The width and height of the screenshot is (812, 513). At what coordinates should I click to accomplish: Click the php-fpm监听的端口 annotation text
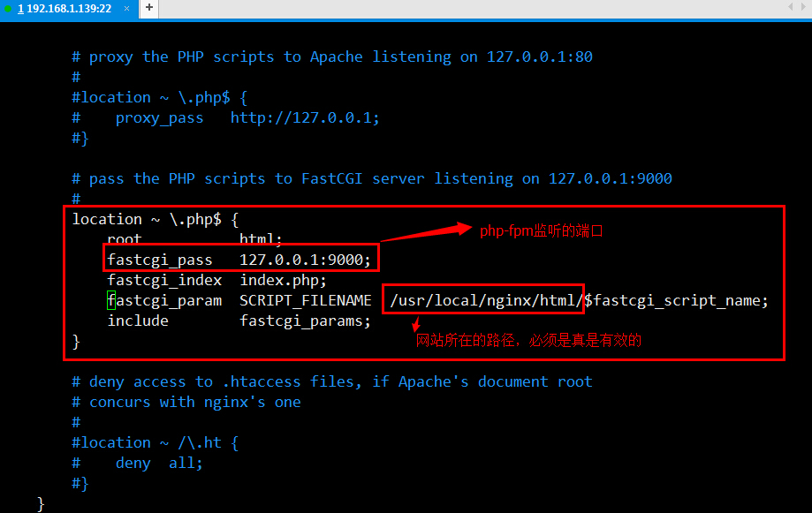543,231
